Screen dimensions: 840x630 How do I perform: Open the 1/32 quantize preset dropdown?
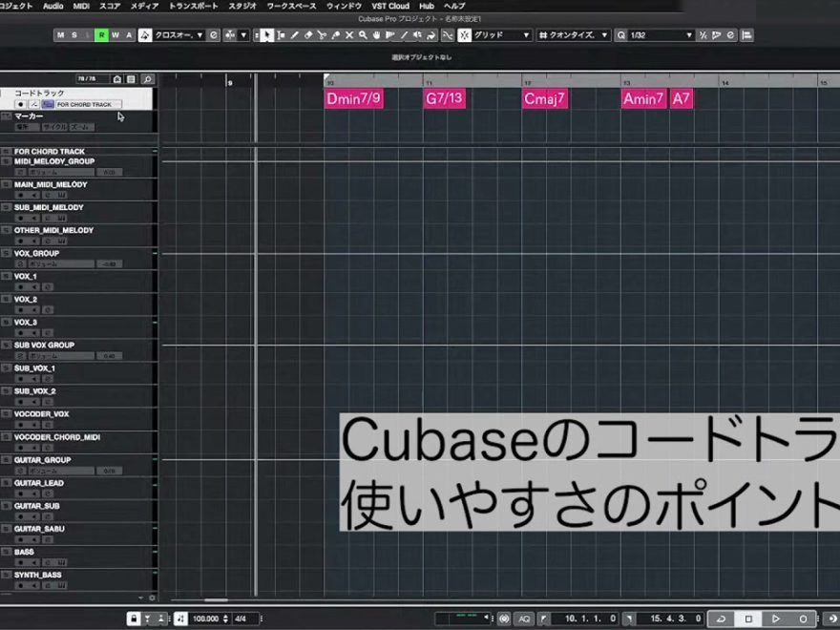pyautogui.click(x=661, y=35)
